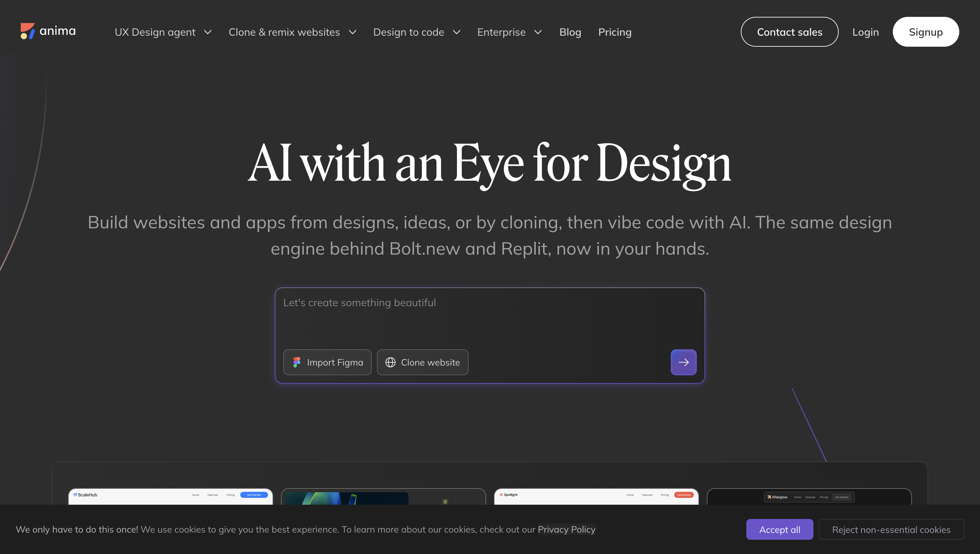Open the Enterprise dropdown
Image resolution: width=980 pixels, height=554 pixels.
click(x=509, y=32)
